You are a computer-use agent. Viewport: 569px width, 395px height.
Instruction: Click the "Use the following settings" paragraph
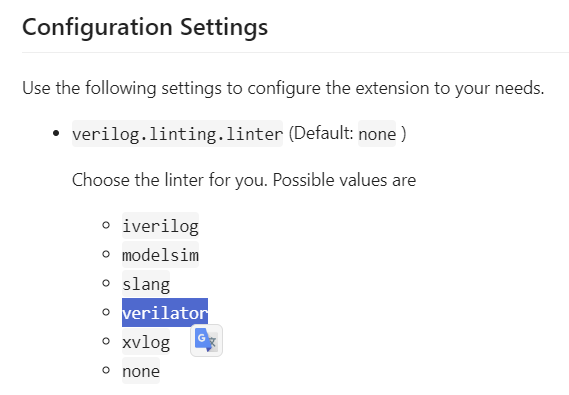point(283,88)
